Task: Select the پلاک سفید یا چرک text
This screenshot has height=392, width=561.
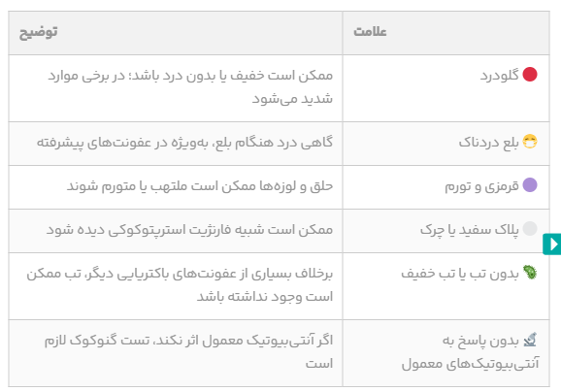Action: click(470, 230)
